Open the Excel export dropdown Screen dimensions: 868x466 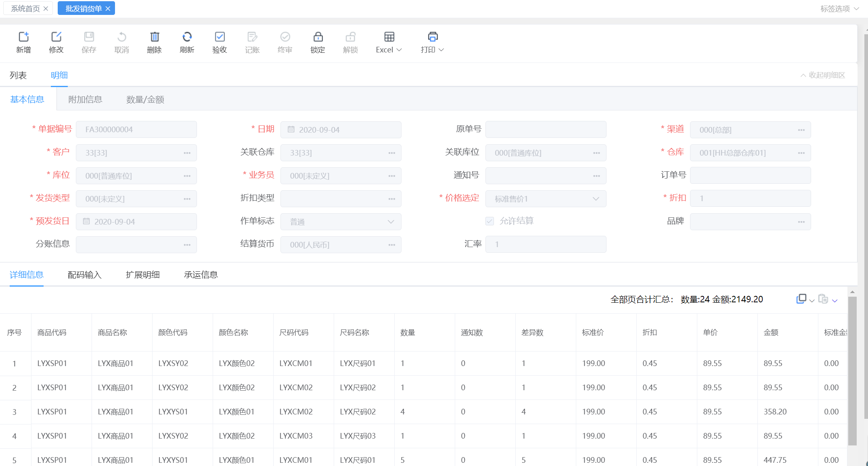coord(389,42)
